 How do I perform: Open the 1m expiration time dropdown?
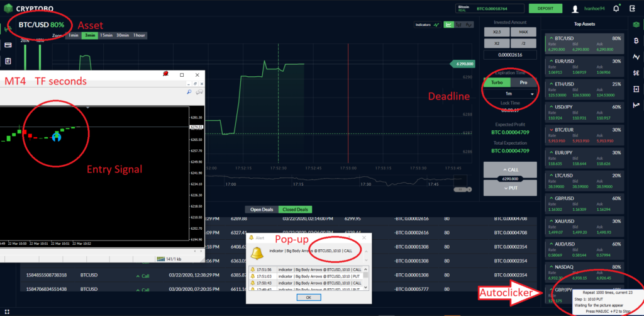[509, 94]
